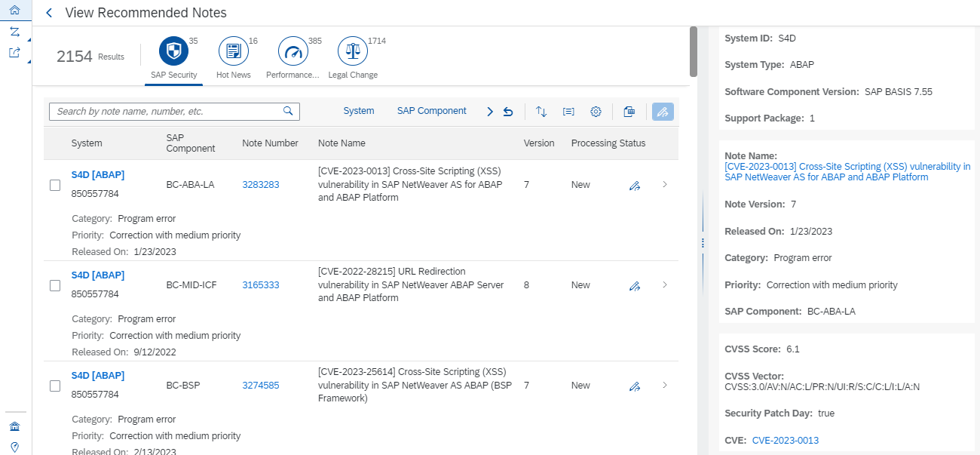Check the box for BC-BSP row

[55, 386]
